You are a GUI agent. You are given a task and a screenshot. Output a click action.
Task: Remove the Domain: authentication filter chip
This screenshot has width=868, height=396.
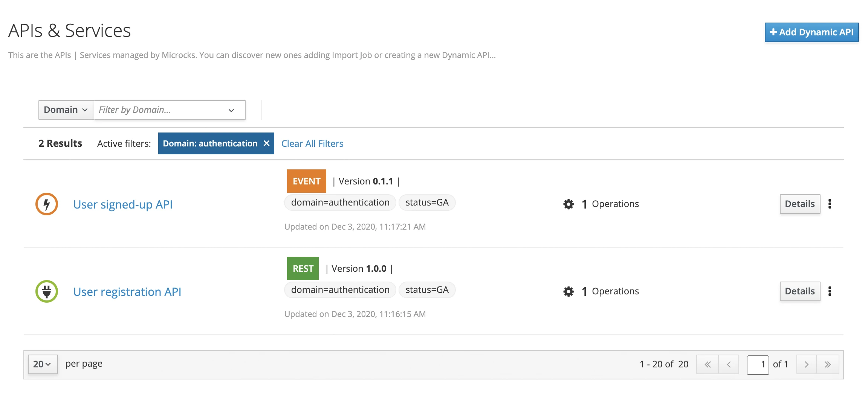[x=266, y=143]
